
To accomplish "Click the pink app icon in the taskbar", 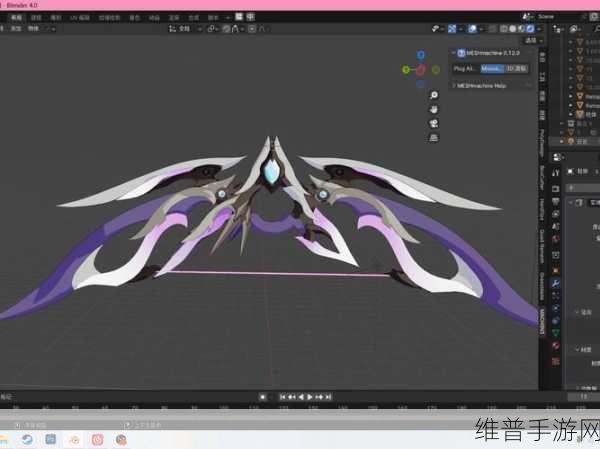I will click(98, 439).
